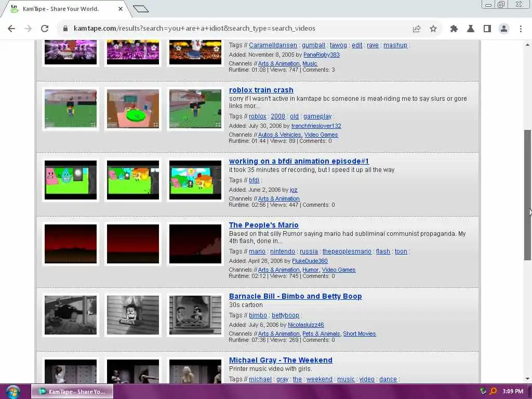The width and height of the screenshot is (532, 399).
Task: Click the share page icon in address bar
Action: (x=417, y=29)
